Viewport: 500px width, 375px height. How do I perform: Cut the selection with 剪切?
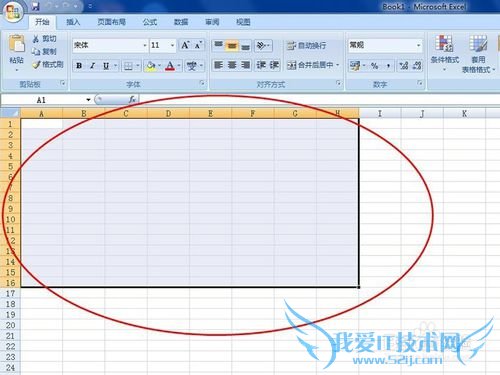[44, 39]
